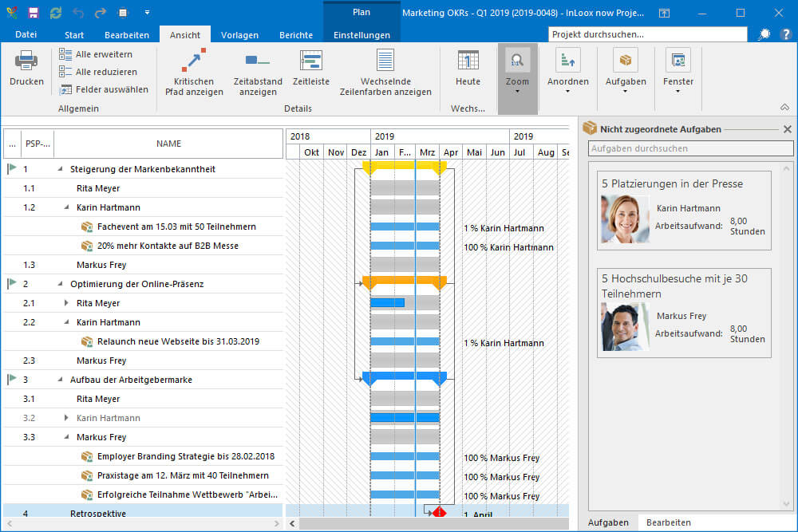
Task: Switch to the Bearbeiten ribbon tab
Action: coord(127,35)
